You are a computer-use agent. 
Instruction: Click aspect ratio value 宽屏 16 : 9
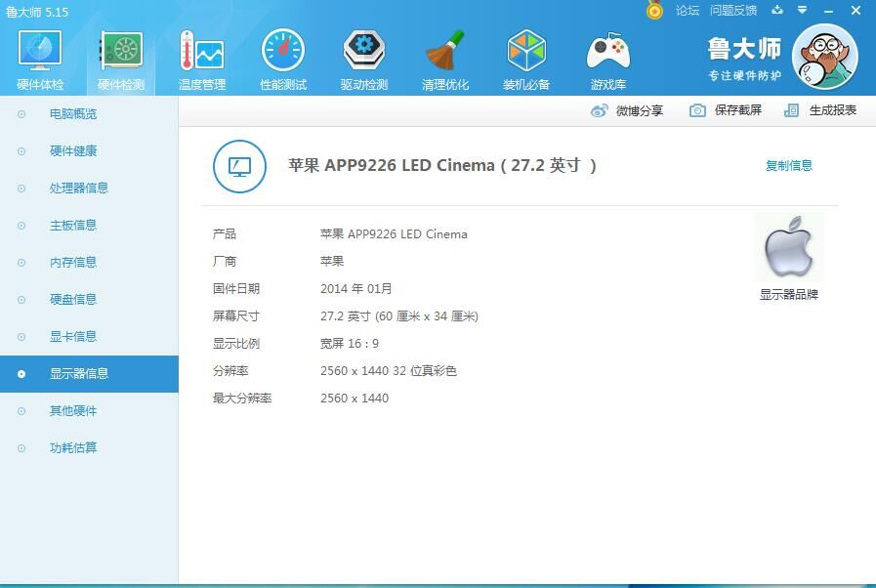[350, 344]
